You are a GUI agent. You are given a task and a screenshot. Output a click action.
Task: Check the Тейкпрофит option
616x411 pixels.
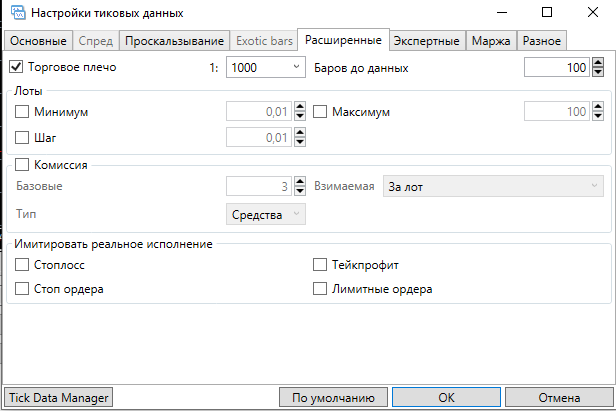tap(320, 264)
